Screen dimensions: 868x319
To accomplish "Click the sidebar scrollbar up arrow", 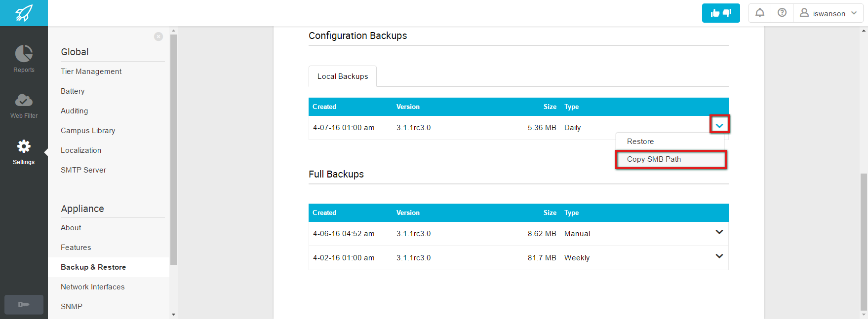I will (173, 31).
